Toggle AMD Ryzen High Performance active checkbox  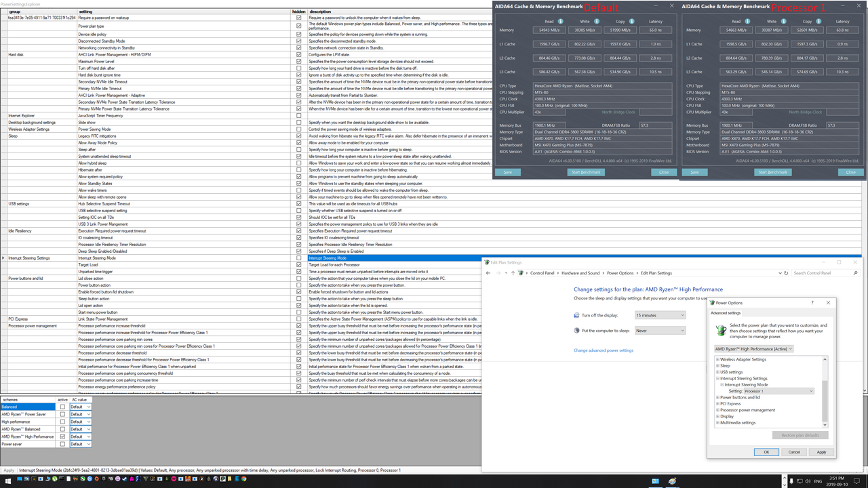[62, 436]
